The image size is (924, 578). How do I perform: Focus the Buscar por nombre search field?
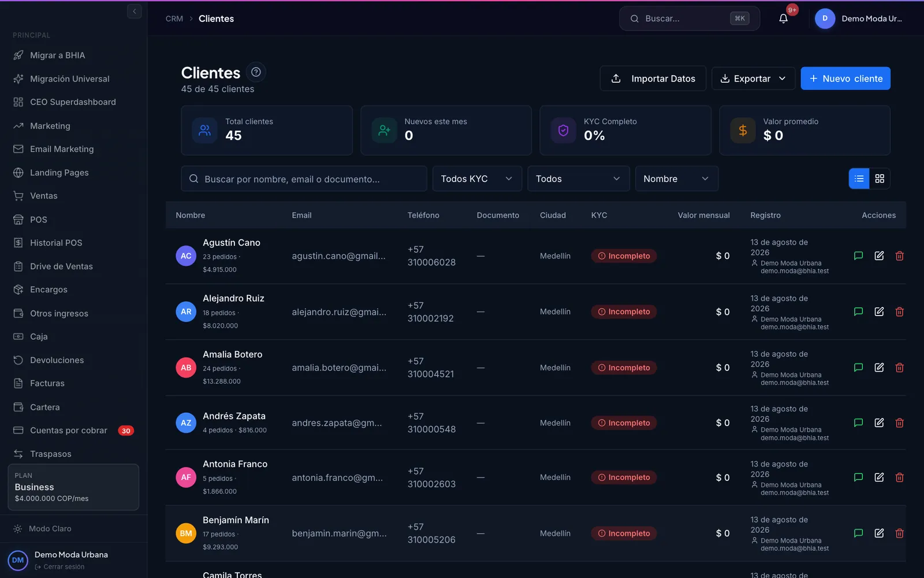[304, 179]
